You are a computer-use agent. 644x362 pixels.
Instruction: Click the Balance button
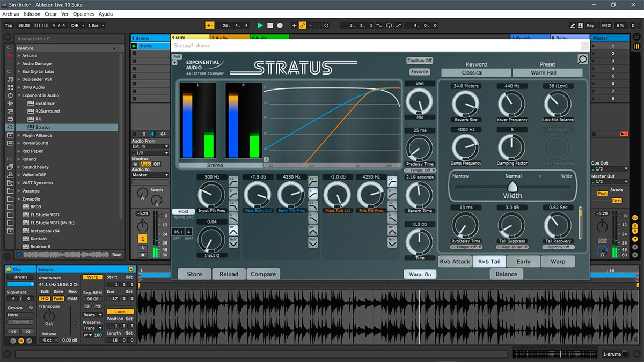(x=506, y=274)
